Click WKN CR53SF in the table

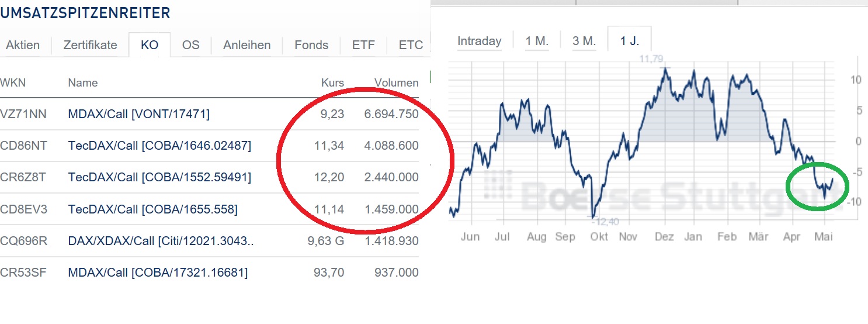point(23,273)
